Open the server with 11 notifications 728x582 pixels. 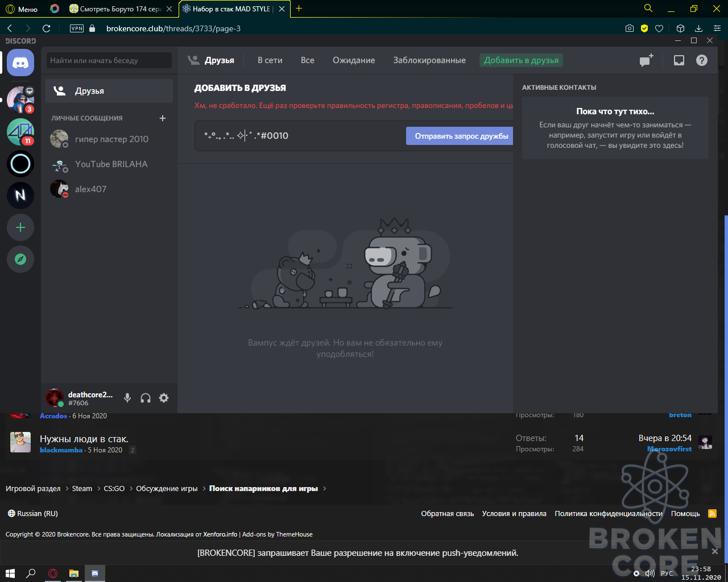click(20, 132)
